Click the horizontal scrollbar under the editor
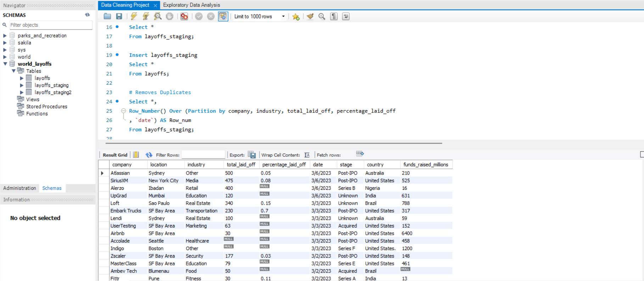The width and height of the screenshot is (644, 281). point(274,143)
